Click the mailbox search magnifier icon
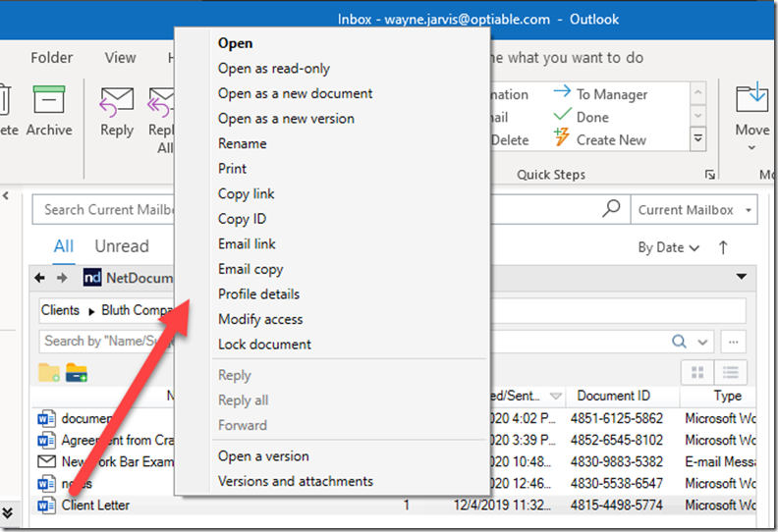This screenshot has height=532, width=778. click(611, 209)
